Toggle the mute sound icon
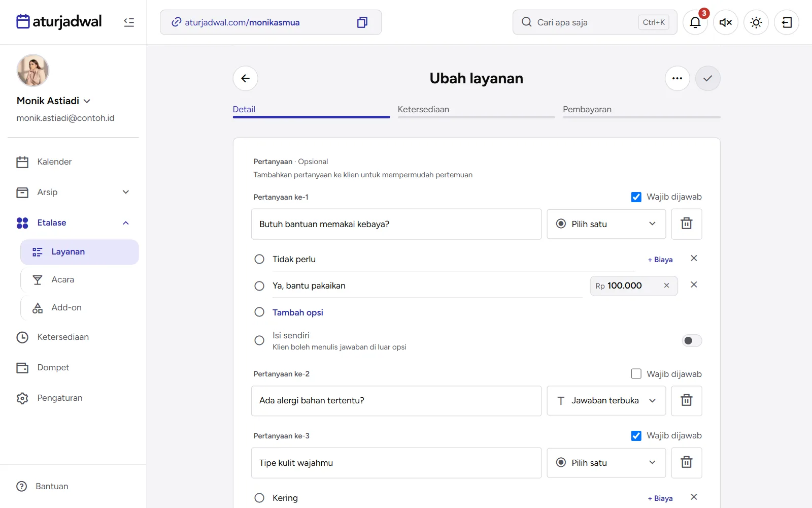This screenshot has width=812, height=508. 726,22
